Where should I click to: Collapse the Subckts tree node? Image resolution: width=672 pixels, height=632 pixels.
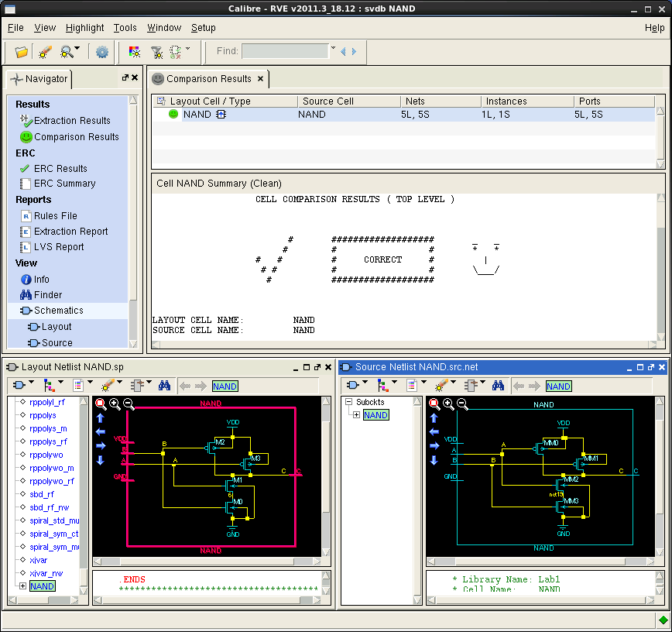click(348, 402)
